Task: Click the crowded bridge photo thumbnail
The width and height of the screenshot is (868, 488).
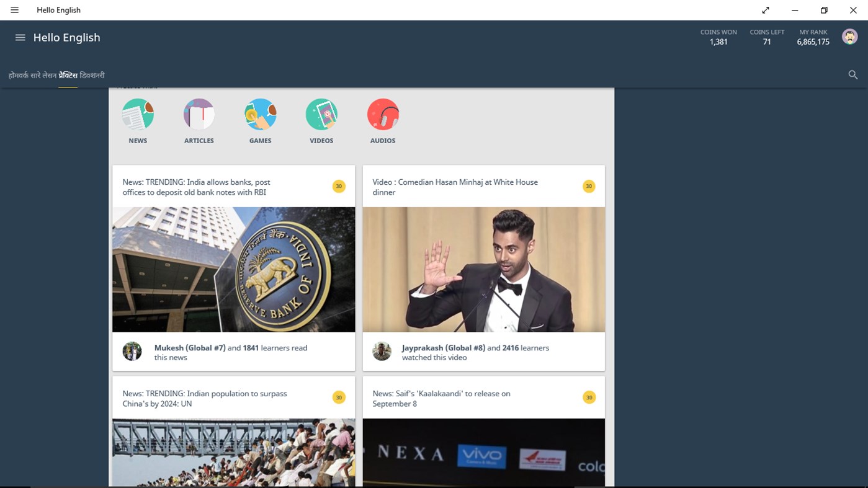Action: click(234, 452)
